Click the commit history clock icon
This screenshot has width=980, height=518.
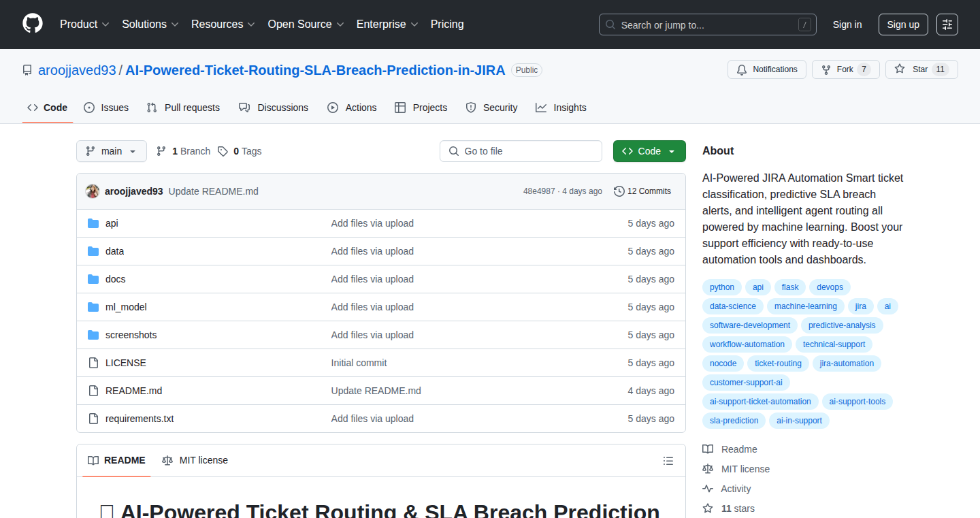click(x=619, y=191)
